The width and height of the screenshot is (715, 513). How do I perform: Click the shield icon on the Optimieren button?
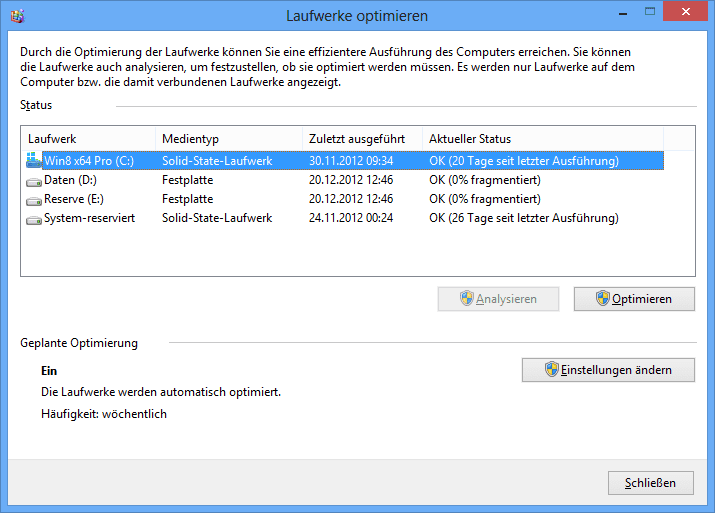click(602, 298)
